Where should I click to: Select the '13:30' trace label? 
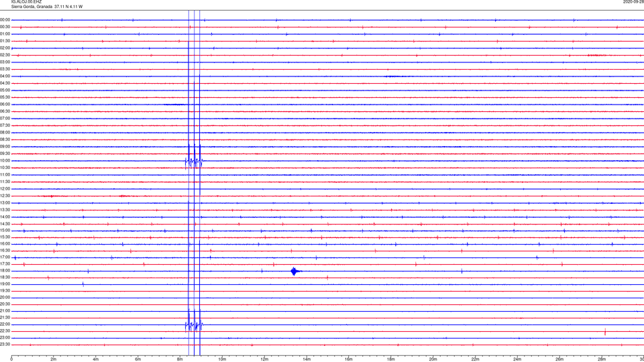5,210
